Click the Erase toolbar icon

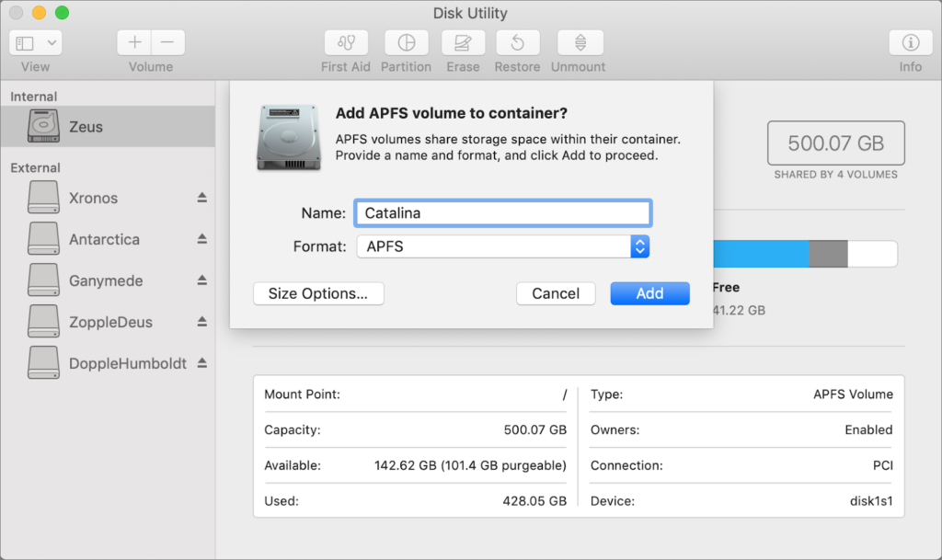463,43
